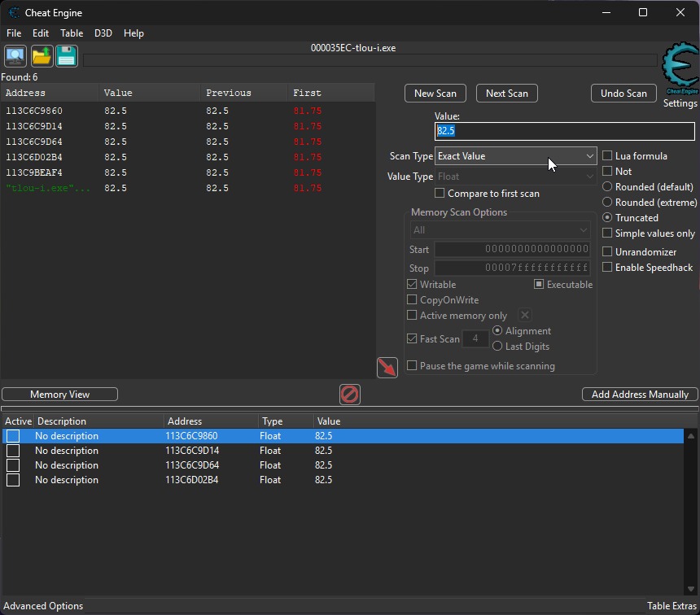Viewport: 700px width, 615px height.
Task: Toggle the Executable checkbox
Action: click(539, 284)
